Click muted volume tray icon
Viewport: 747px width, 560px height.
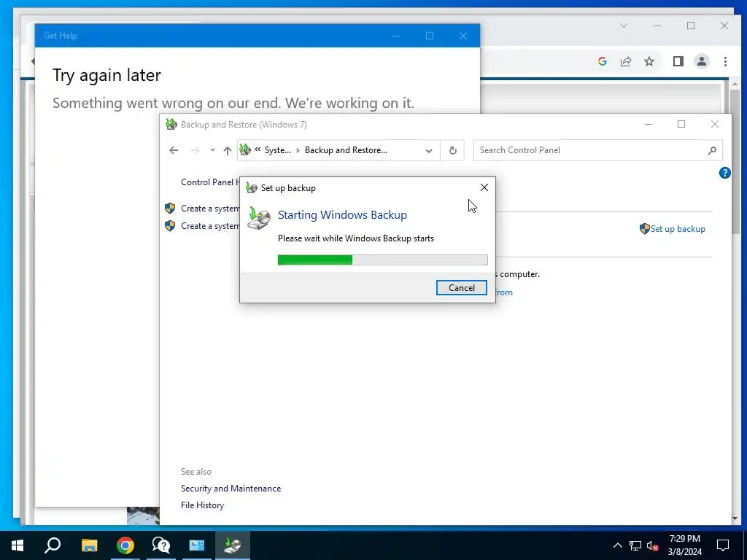click(x=652, y=545)
